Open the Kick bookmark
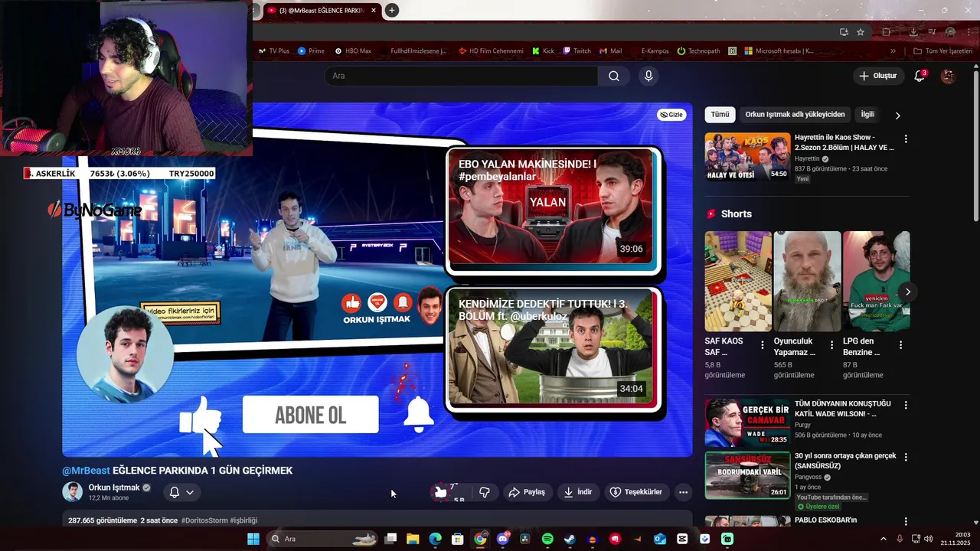 pos(543,51)
